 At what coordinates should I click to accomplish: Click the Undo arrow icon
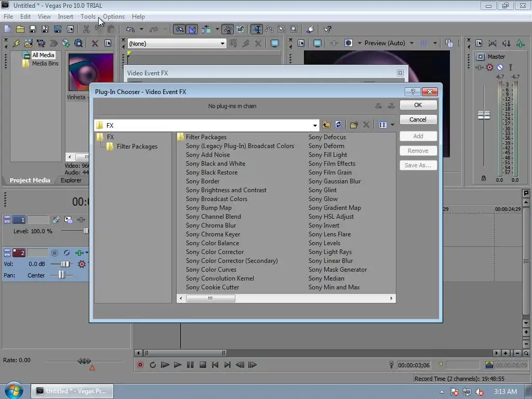click(130, 29)
